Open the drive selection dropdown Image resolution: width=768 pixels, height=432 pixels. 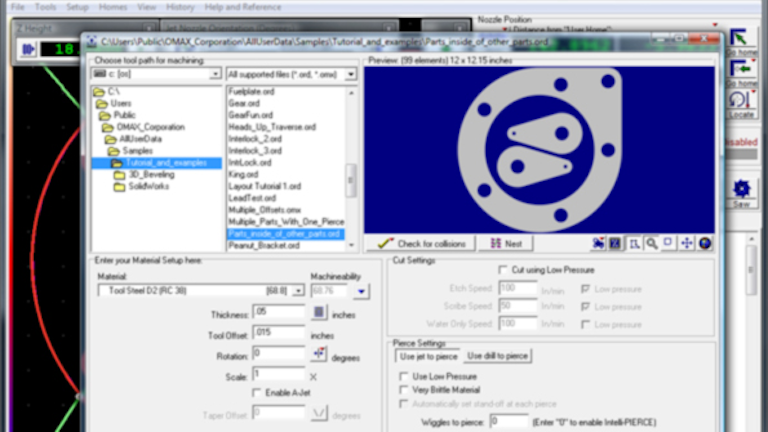point(215,75)
